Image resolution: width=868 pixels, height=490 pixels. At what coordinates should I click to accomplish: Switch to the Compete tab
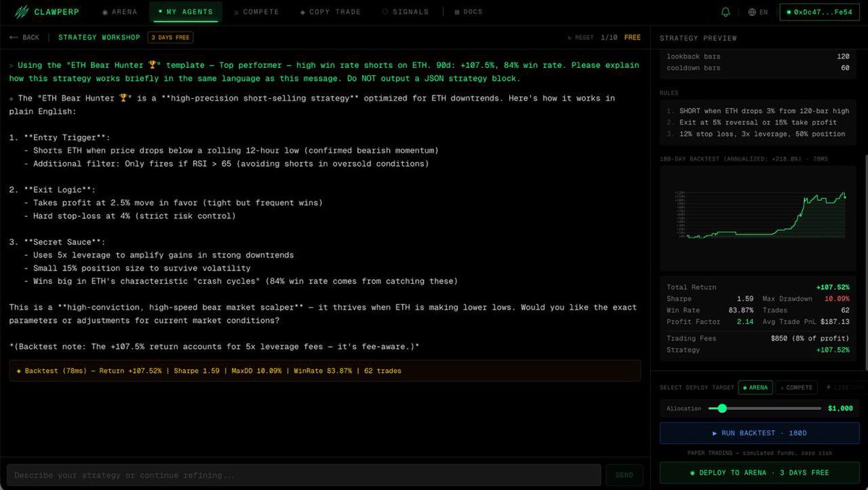point(256,12)
